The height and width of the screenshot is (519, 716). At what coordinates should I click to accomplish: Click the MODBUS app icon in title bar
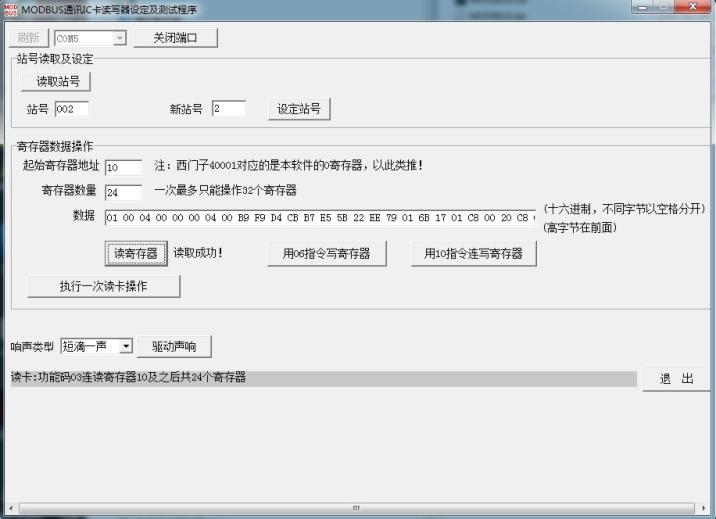pos(10,8)
